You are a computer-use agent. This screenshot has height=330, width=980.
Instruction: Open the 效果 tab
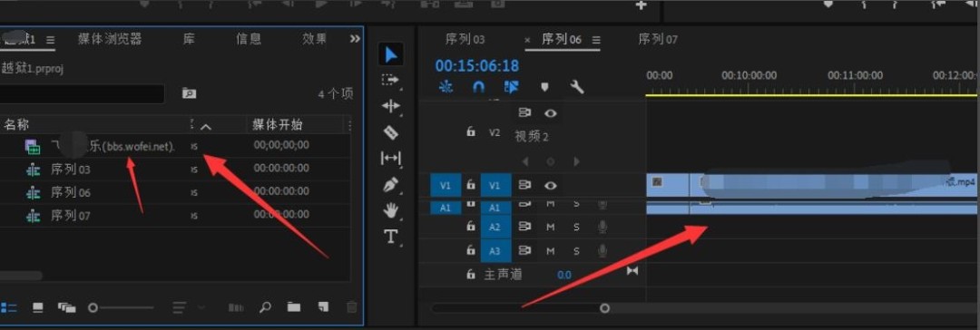(314, 39)
